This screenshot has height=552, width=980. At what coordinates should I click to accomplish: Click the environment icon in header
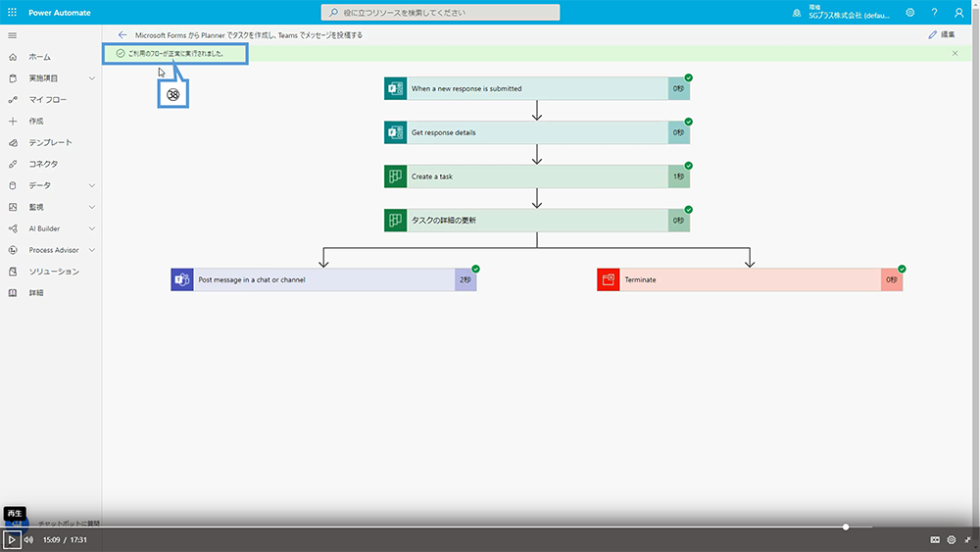(796, 13)
